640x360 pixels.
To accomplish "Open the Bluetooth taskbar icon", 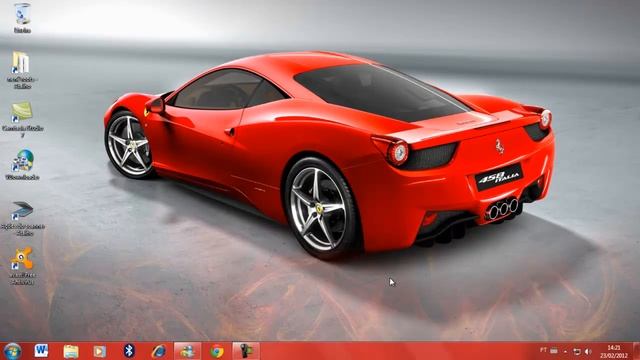I will pyautogui.click(x=129, y=351).
